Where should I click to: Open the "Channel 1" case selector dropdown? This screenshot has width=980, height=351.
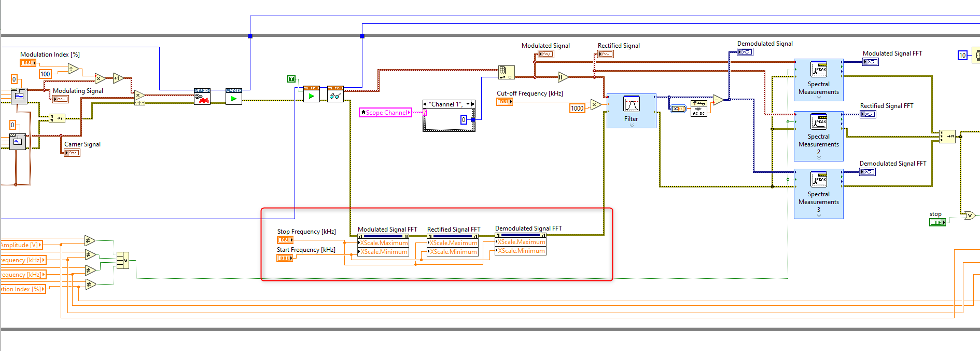tap(468, 104)
